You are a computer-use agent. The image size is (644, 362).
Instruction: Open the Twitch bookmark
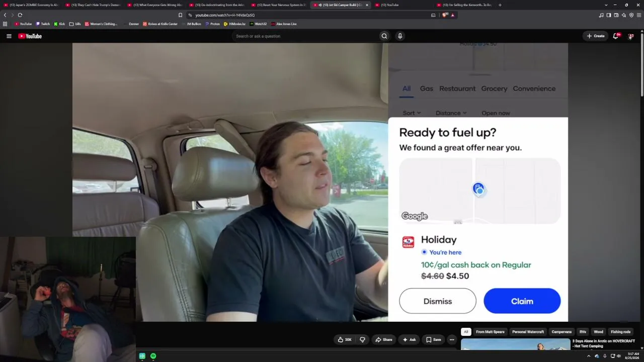tap(43, 24)
